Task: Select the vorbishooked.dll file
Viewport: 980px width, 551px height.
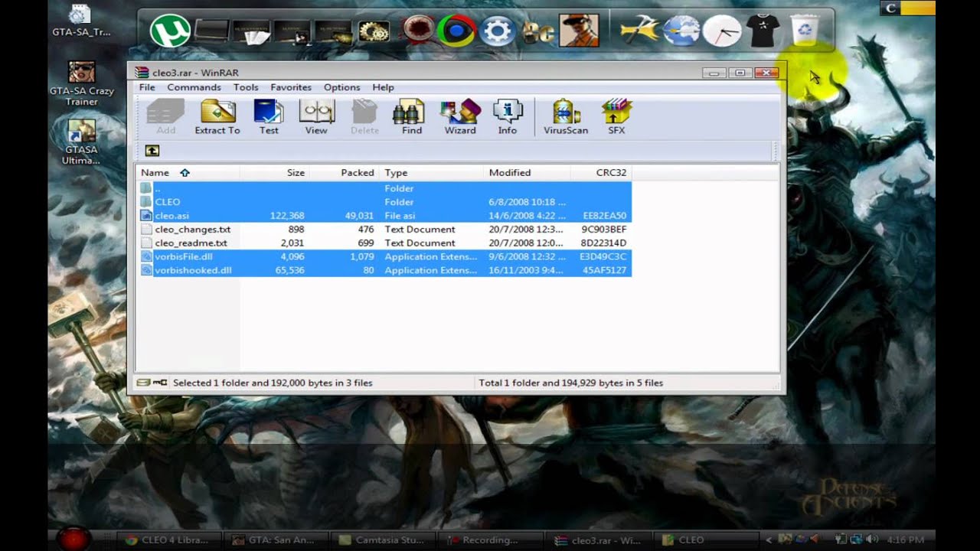Action: click(385, 271)
